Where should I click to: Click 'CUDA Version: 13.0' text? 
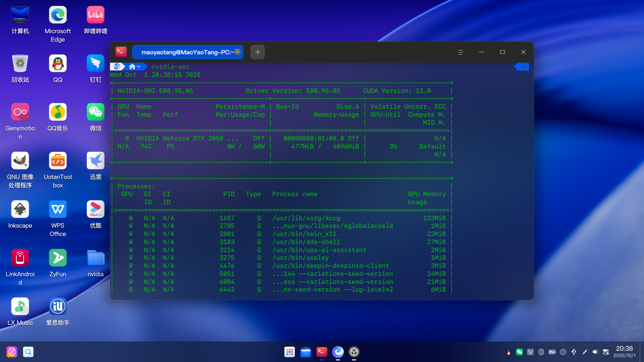pos(396,91)
